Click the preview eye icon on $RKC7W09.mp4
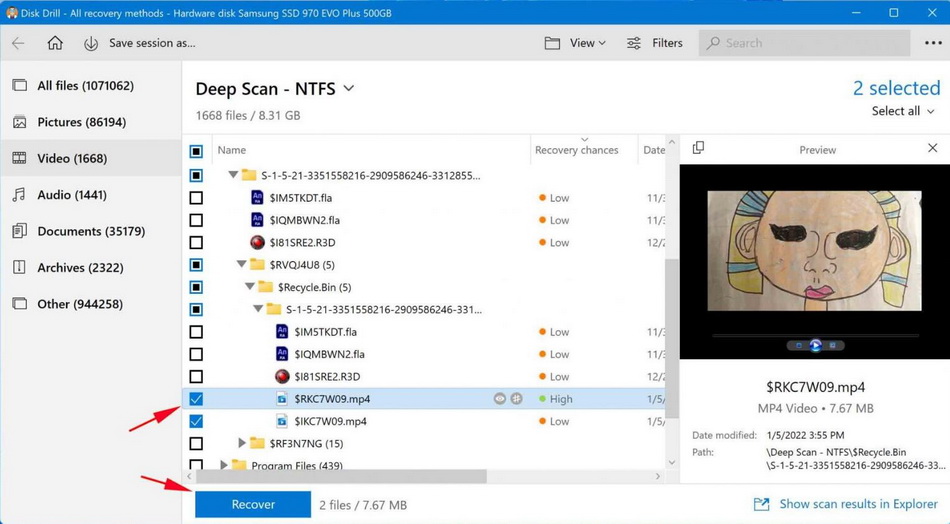Image resolution: width=950 pixels, height=524 pixels. pos(499,399)
